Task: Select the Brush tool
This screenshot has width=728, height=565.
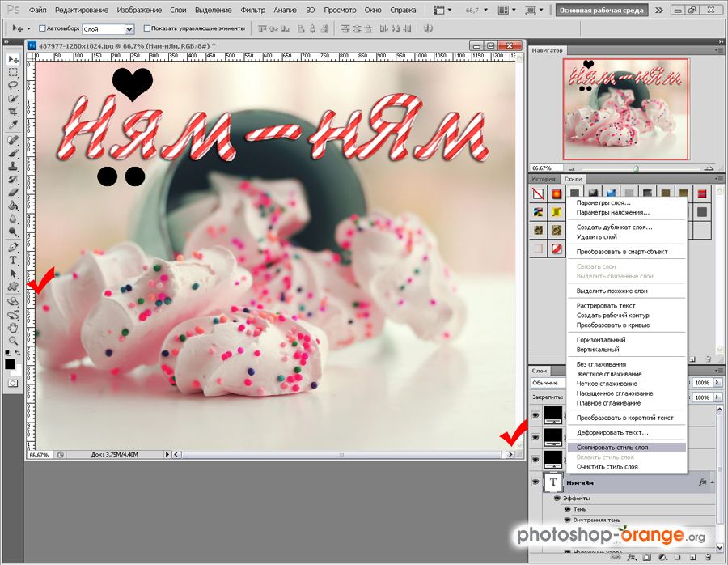Action: pos(13,153)
